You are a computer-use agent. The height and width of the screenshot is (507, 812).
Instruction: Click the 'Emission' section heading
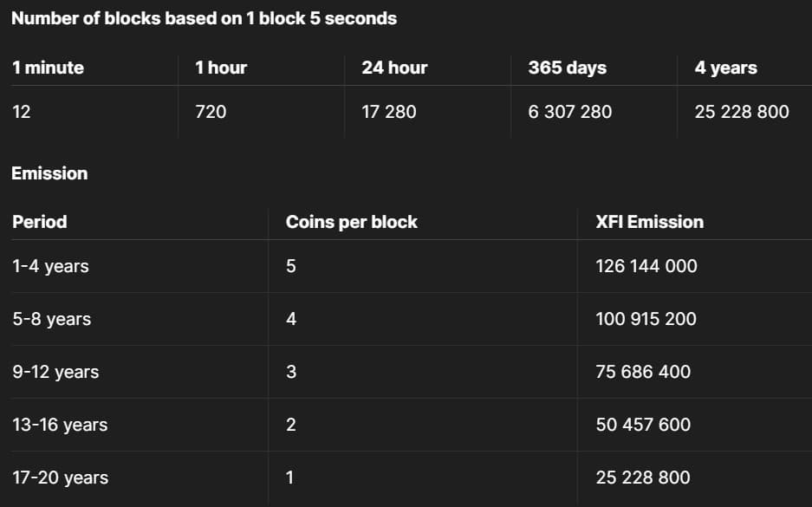(49, 173)
